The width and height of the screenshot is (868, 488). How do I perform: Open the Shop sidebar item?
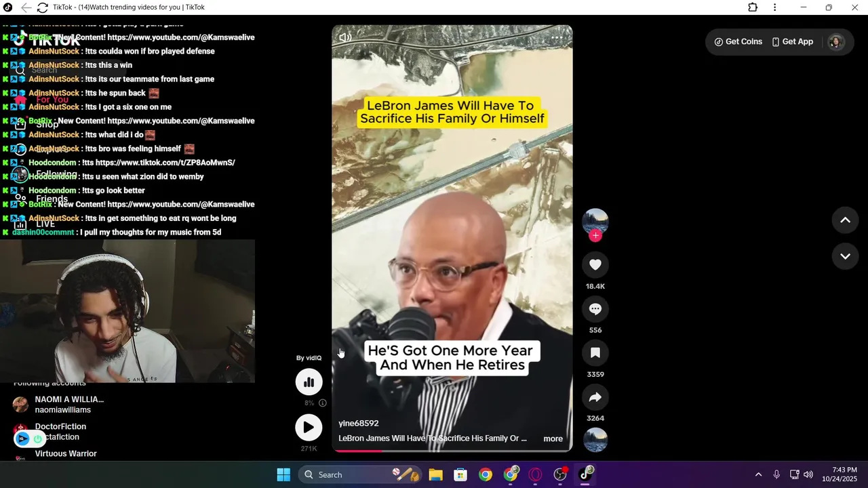coord(37,125)
